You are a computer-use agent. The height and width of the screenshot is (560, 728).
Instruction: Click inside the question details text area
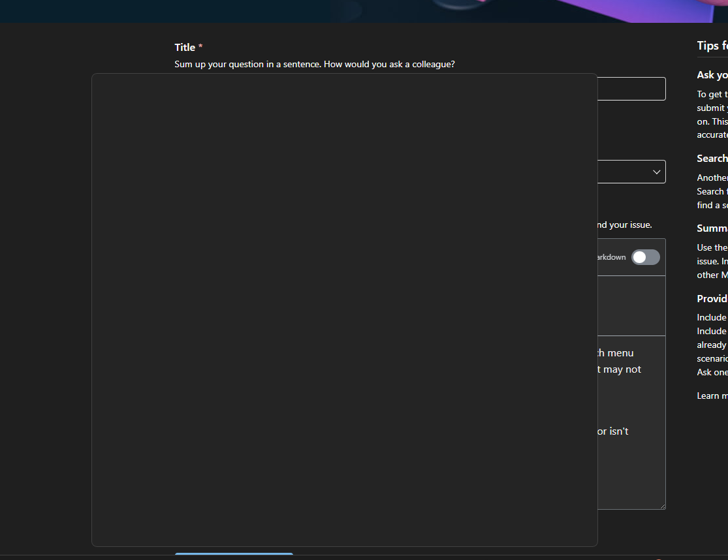point(631,422)
